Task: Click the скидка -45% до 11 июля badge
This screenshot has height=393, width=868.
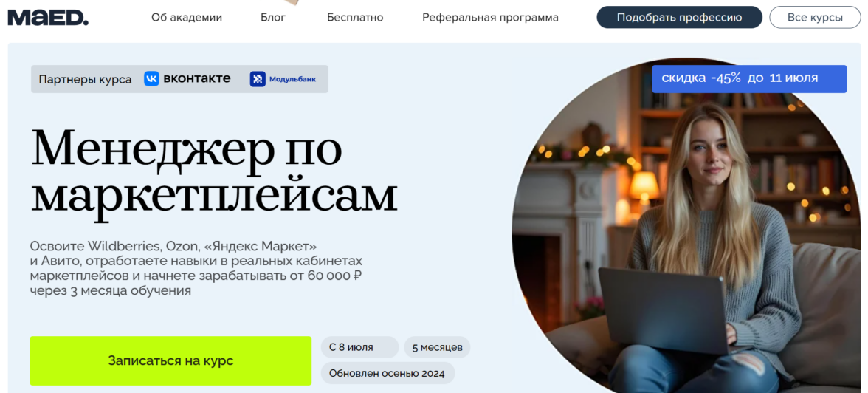Action: click(749, 79)
